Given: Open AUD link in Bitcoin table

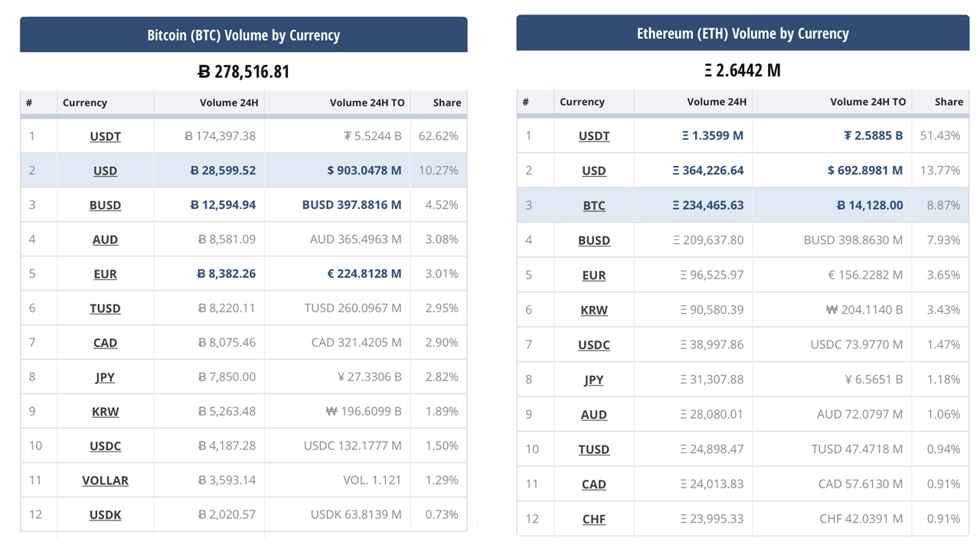Looking at the screenshot, I should tap(105, 240).
